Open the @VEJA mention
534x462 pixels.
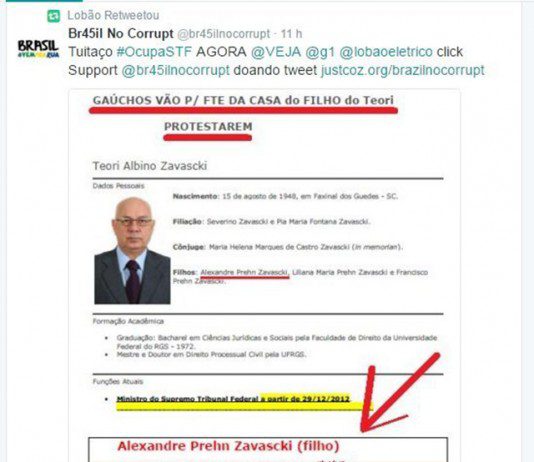[276, 52]
